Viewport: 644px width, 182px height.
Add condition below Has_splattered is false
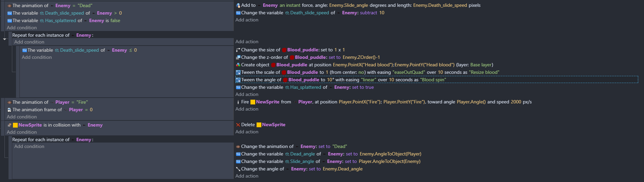22,28
